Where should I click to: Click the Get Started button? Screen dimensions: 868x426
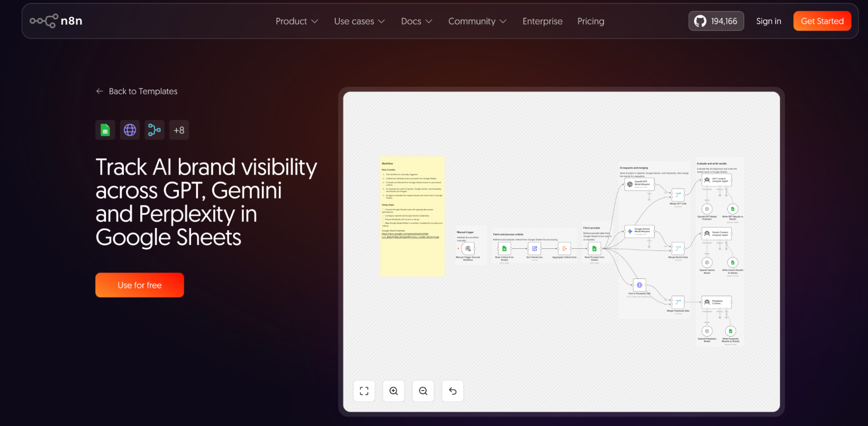pos(822,21)
